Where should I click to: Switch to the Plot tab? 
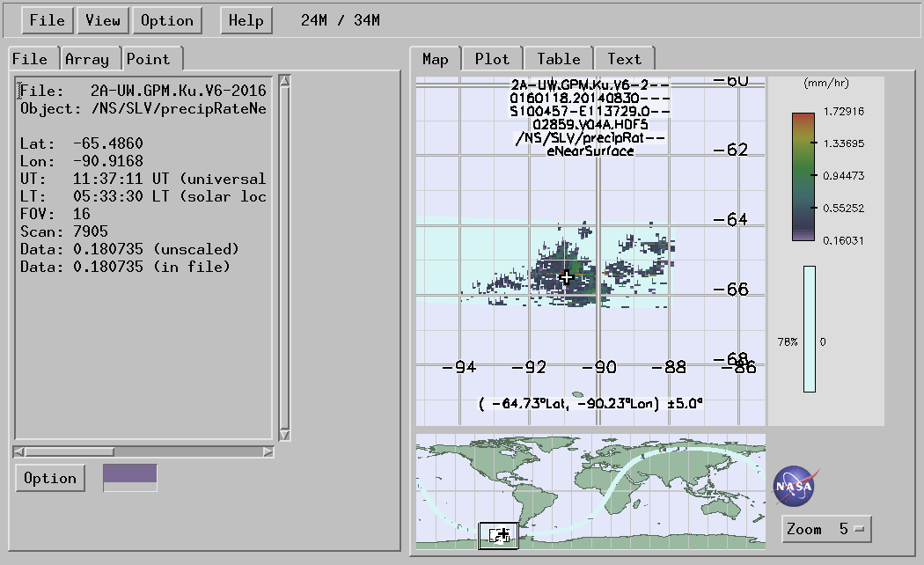point(492,59)
